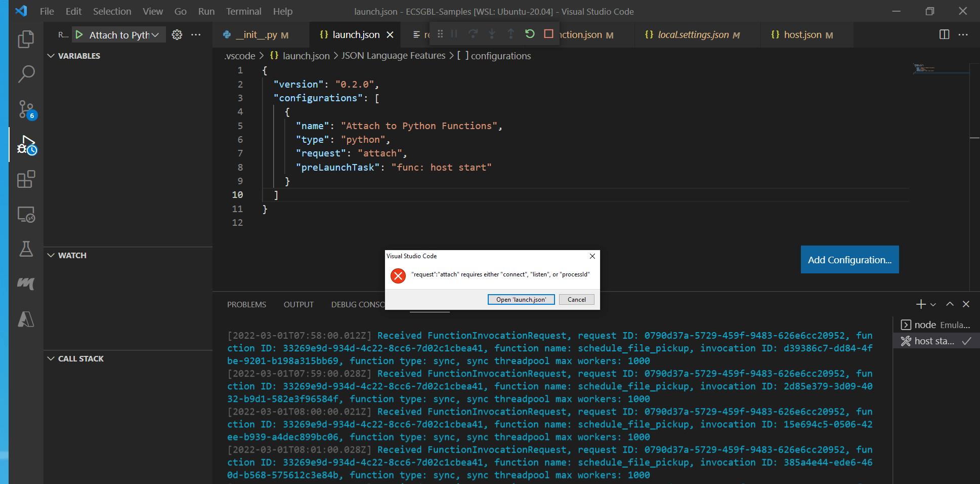Image resolution: width=980 pixels, height=484 pixels.
Task: Select the Run and Debug activity icon
Action: pyautogui.click(x=26, y=145)
